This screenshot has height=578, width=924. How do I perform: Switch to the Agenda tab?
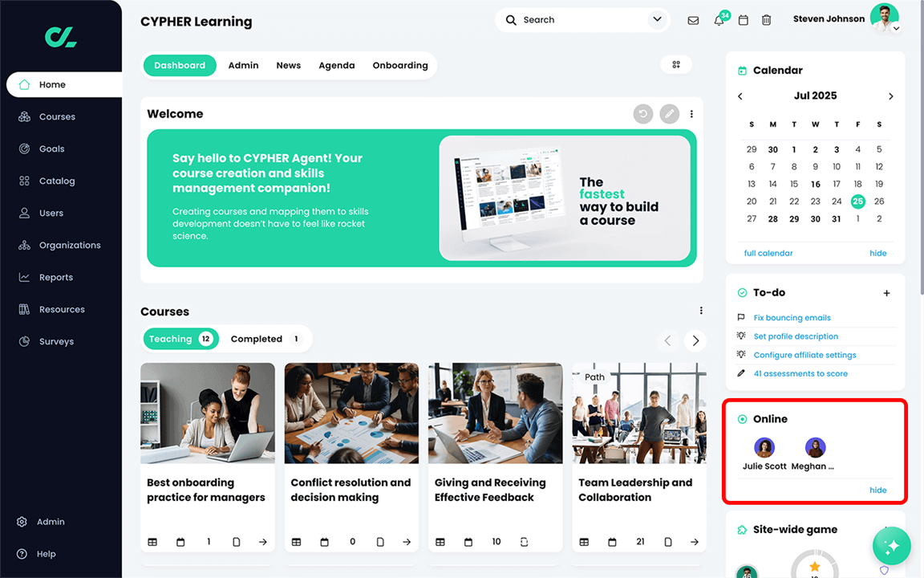coord(337,66)
